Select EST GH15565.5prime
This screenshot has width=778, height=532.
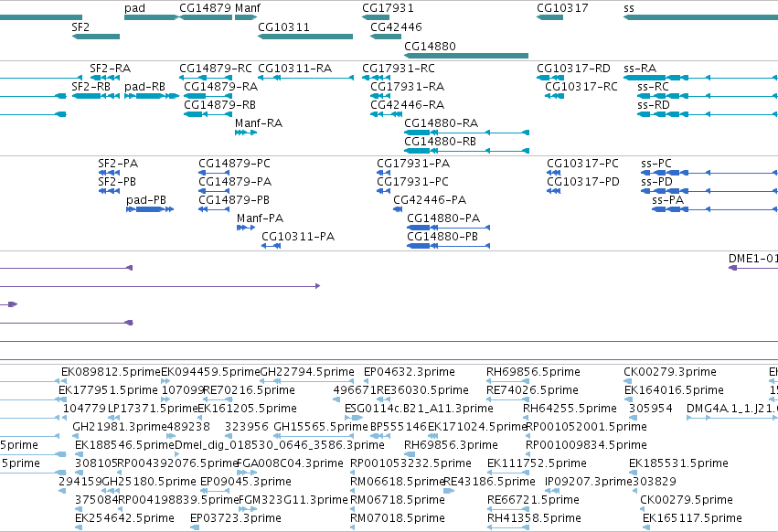(x=314, y=436)
